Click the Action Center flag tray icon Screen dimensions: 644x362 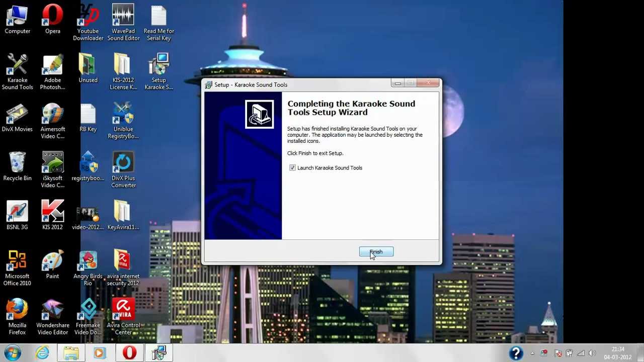(558, 353)
